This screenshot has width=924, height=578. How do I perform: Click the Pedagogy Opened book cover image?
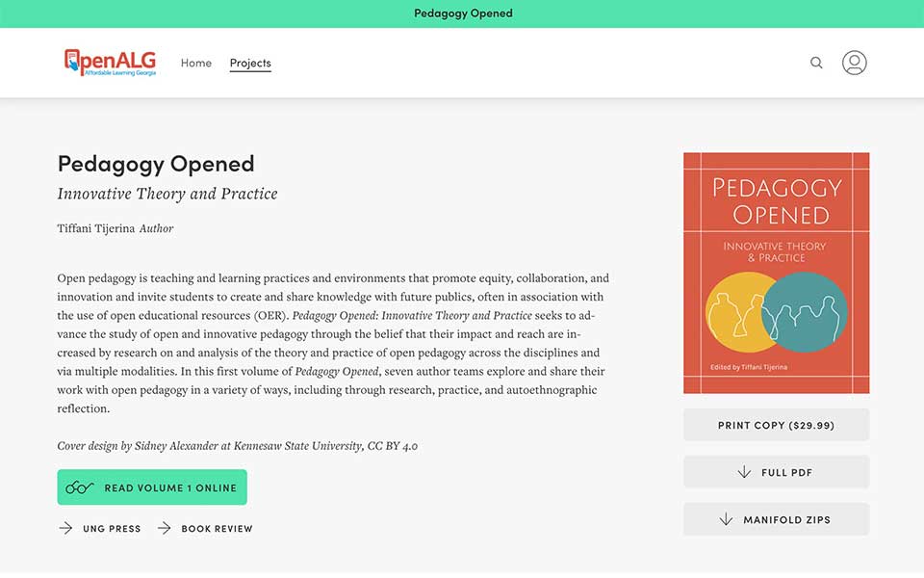pyautogui.click(x=776, y=273)
